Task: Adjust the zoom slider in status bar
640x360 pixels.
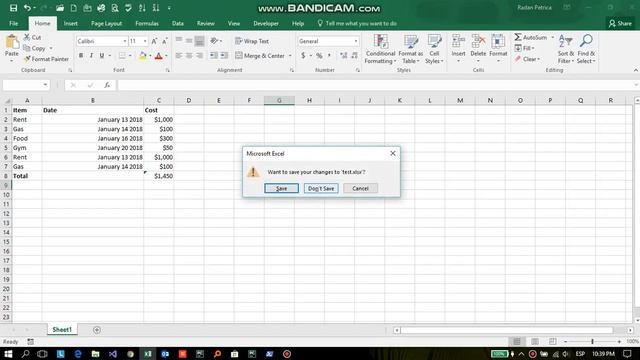Action: [x=592, y=341]
